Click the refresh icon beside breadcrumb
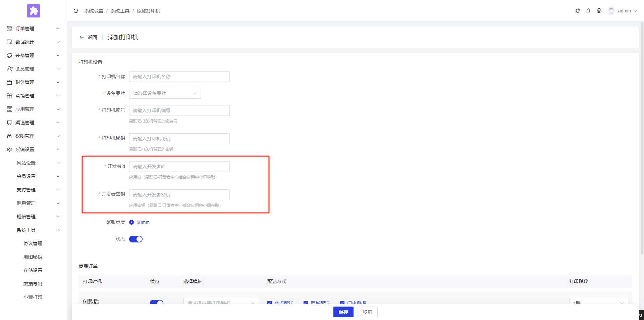Viewport: 644px width, 320px height. pyautogui.click(x=76, y=11)
